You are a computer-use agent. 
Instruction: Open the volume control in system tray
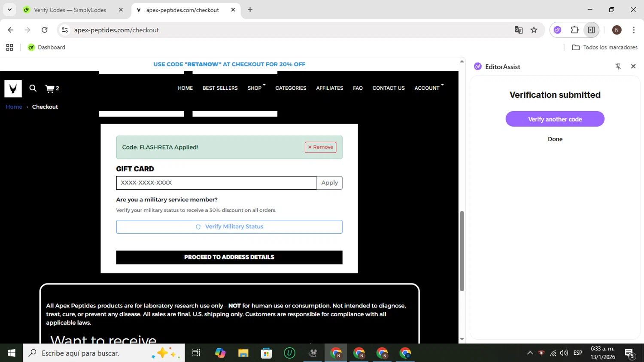click(x=564, y=353)
